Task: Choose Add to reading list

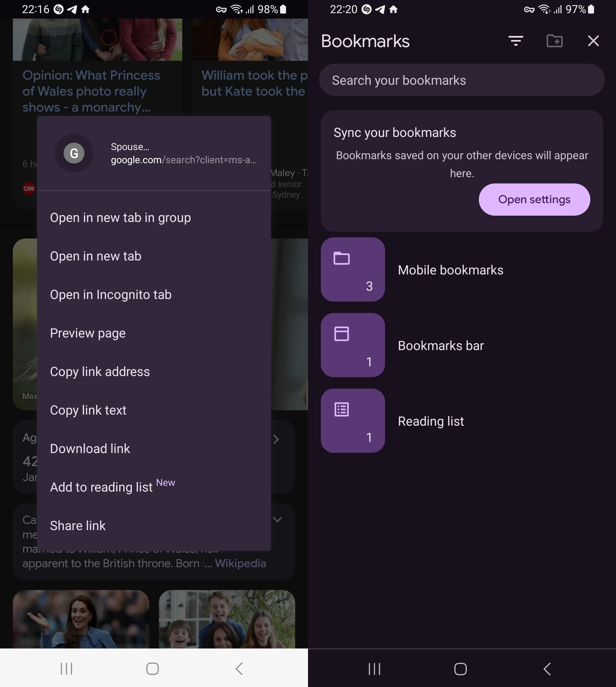Action: (154, 487)
